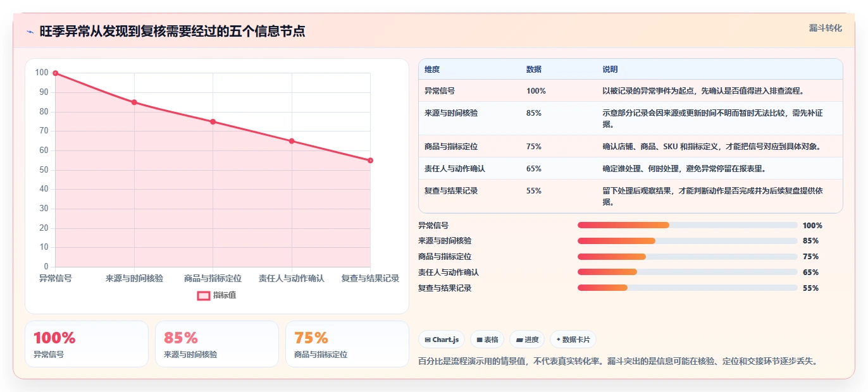Click the 复查与结果记录 progress bar at 55%
This screenshot has width=868, height=392.
tap(688, 288)
